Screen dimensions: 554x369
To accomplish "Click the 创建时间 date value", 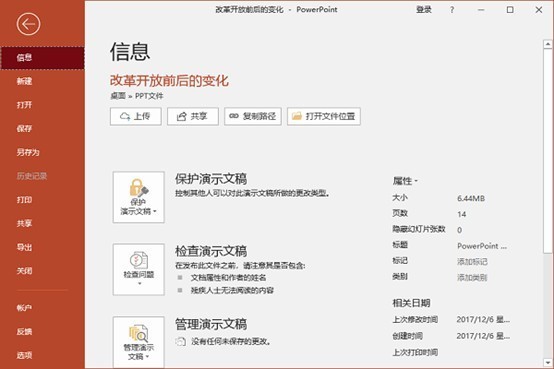I will [483, 336].
